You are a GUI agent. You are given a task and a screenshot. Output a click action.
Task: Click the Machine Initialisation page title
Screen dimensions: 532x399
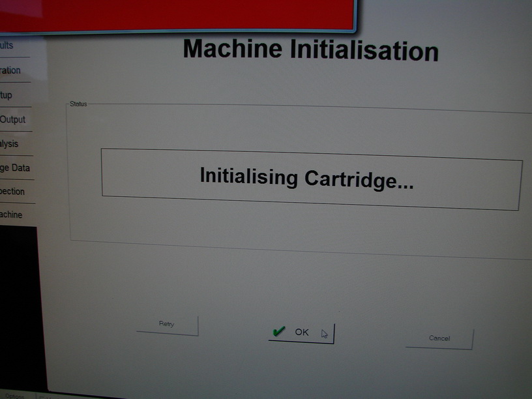[x=313, y=50]
